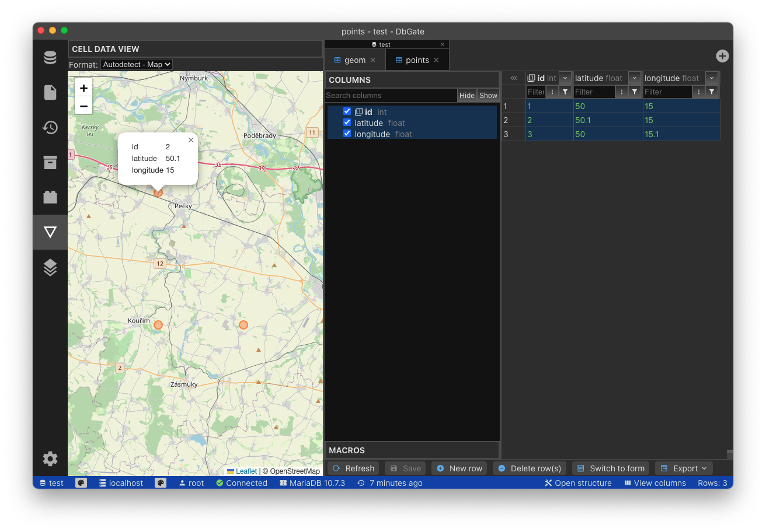
Task: Click the add new tab plus icon
Action: [723, 56]
